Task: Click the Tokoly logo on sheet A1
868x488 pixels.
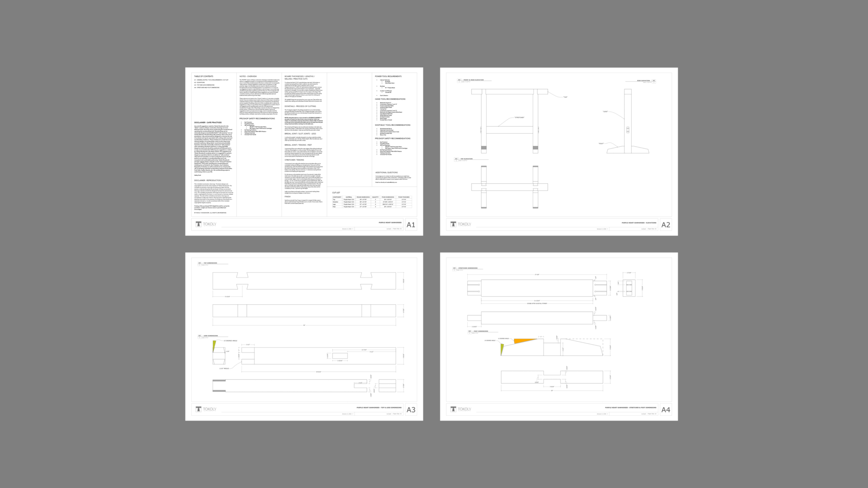Action: pos(206,224)
